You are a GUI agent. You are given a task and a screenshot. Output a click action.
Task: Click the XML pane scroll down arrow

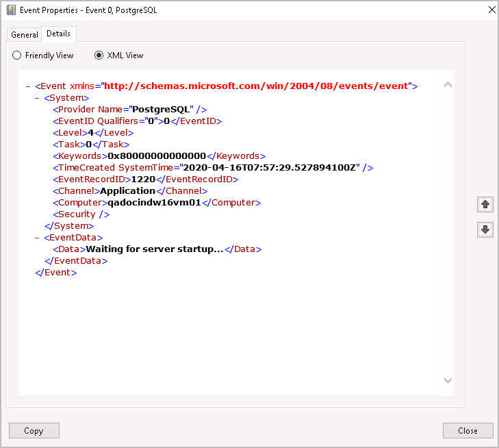coord(448,380)
